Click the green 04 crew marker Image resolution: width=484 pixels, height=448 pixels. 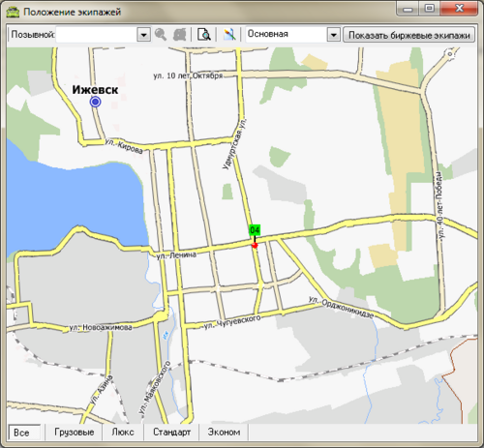tap(255, 230)
